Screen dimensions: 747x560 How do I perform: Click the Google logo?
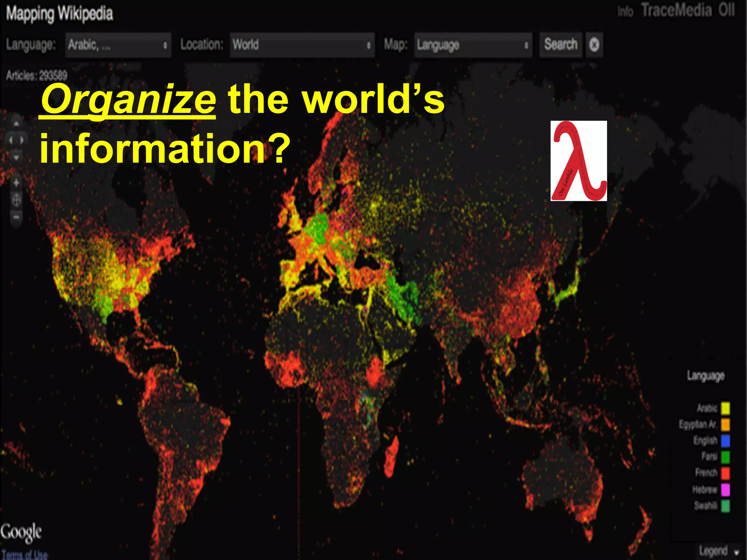(x=21, y=533)
